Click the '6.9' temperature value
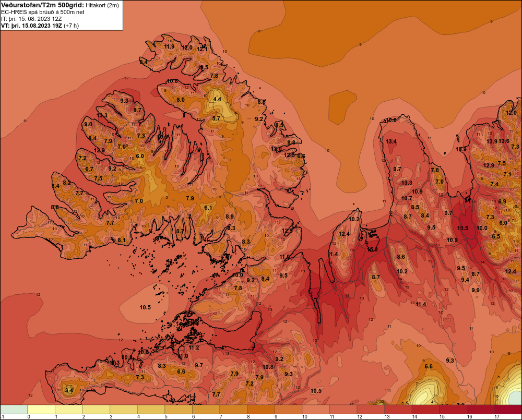 click(502, 201)
